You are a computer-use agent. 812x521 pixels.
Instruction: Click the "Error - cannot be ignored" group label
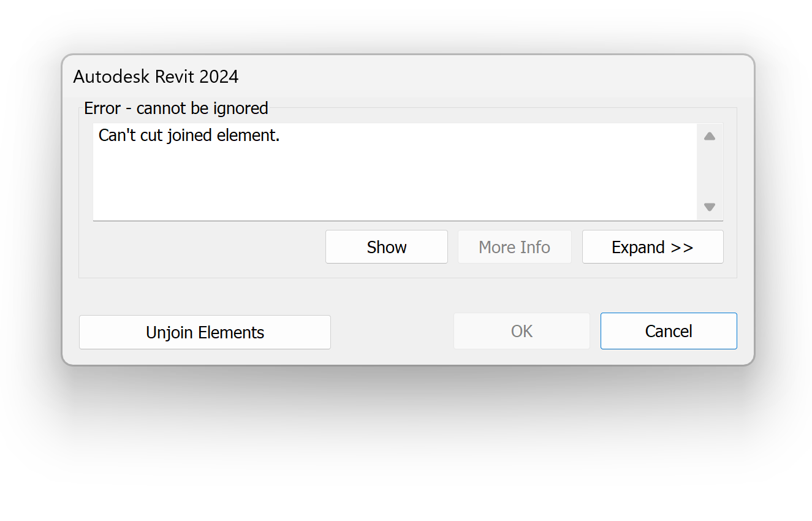pyautogui.click(x=176, y=108)
